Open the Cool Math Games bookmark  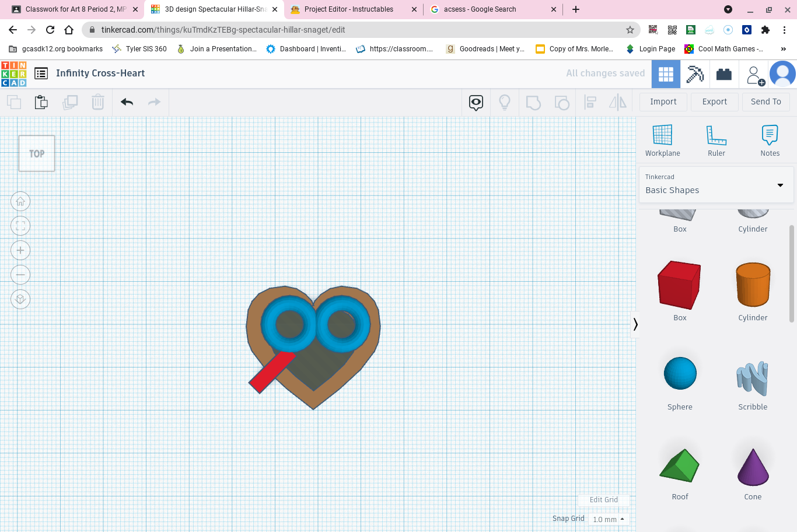(x=724, y=49)
